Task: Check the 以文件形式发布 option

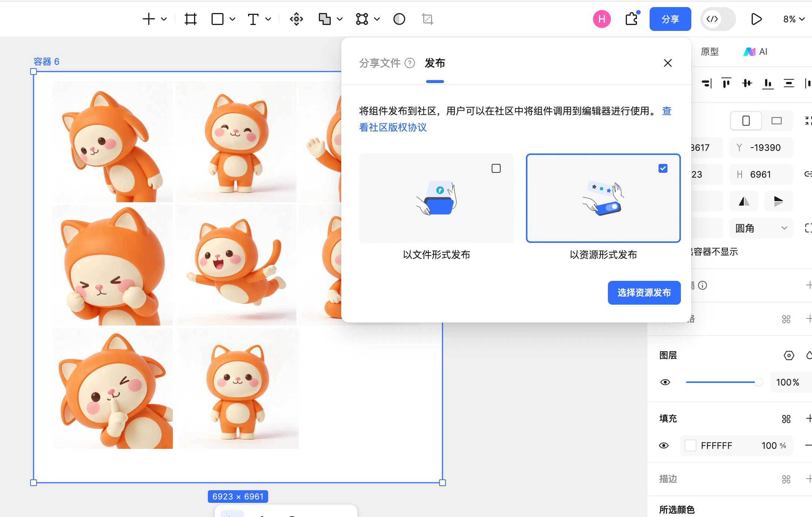Action: 496,168
